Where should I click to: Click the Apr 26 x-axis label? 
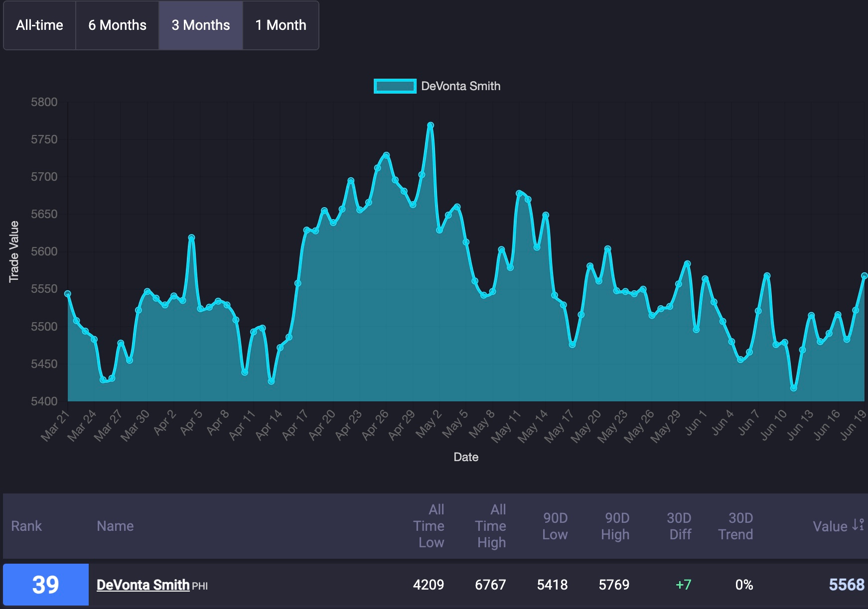point(375,425)
